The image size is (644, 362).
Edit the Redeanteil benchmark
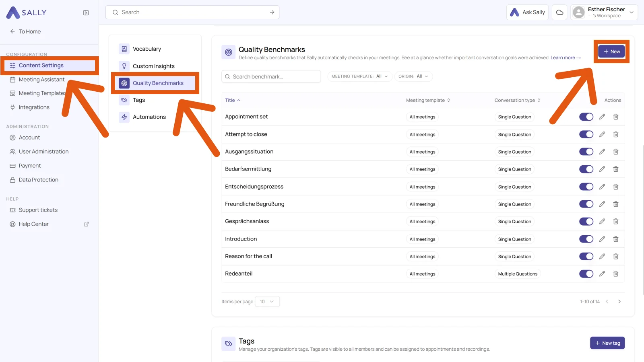pyautogui.click(x=602, y=274)
